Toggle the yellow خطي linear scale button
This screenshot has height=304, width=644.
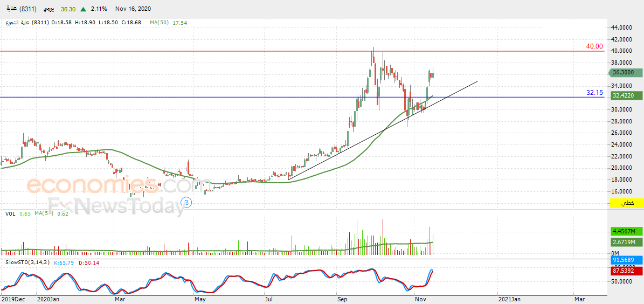tap(627, 203)
